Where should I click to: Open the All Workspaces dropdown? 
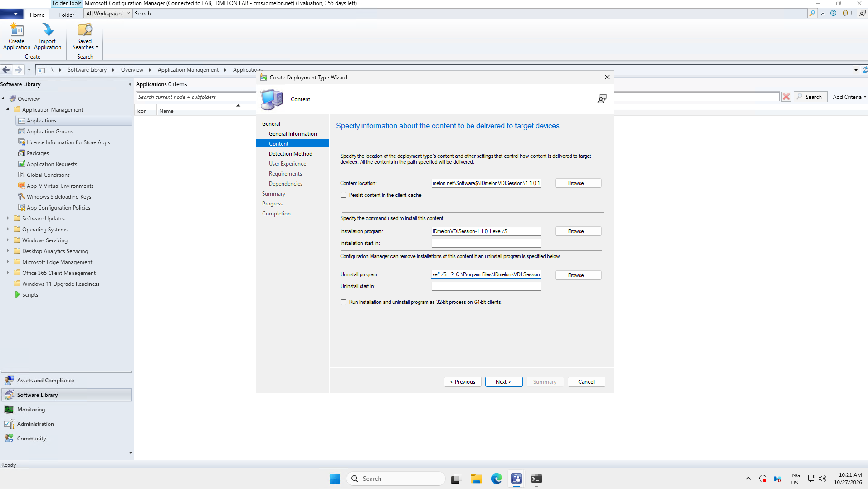pyautogui.click(x=108, y=13)
